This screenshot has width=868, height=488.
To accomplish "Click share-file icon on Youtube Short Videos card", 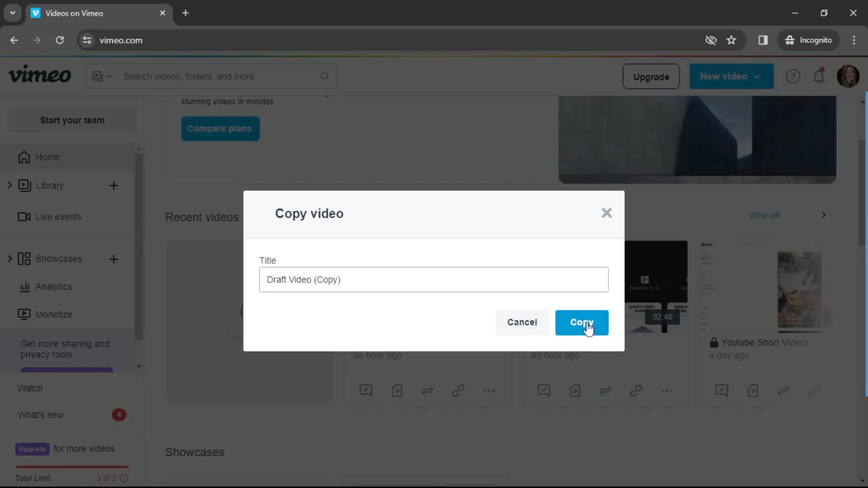I will point(753,390).
